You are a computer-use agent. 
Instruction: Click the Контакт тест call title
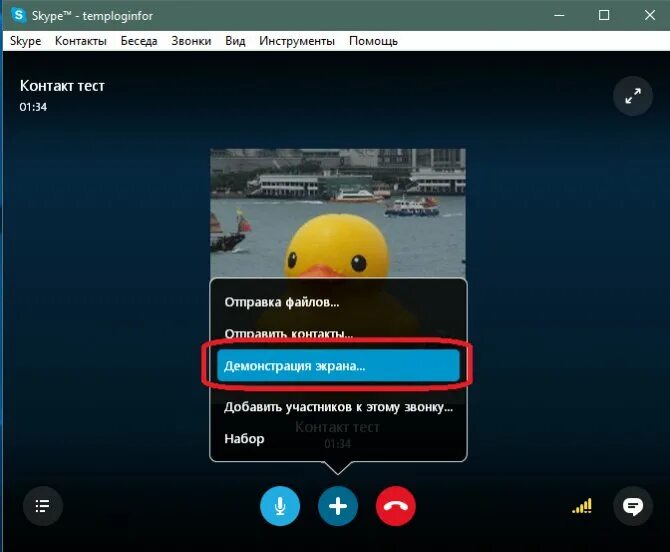[62, 86]
